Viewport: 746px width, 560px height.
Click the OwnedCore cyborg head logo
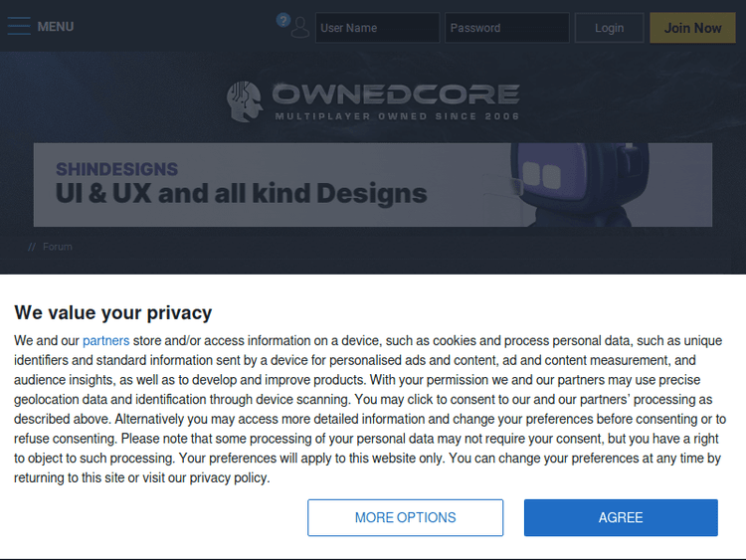pyautogui.click(x=245, y=100)
